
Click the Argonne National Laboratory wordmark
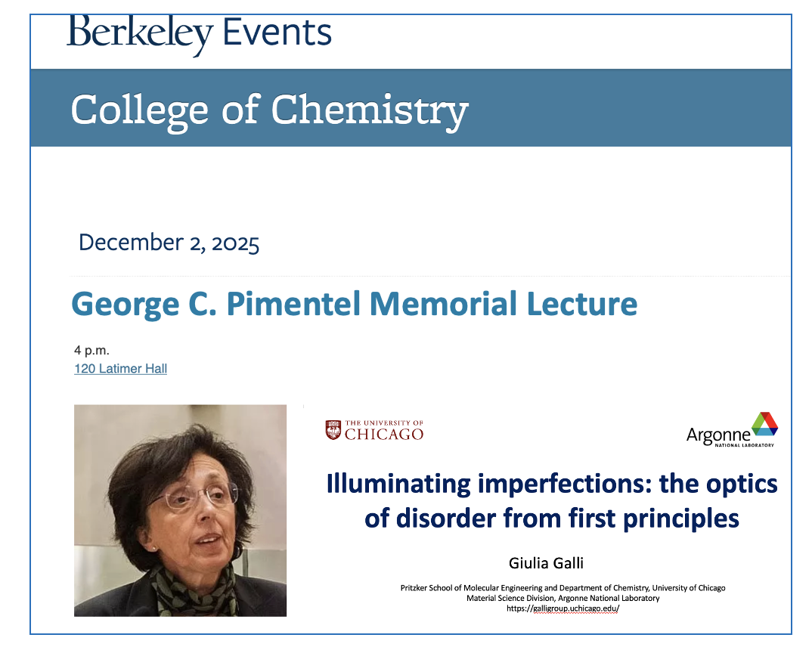coord(719,437)
